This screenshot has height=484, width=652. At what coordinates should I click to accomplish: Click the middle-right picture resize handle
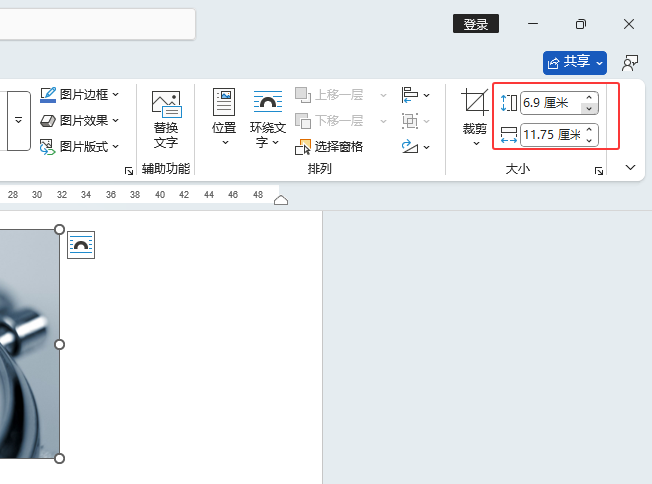(x=59, y=344)
